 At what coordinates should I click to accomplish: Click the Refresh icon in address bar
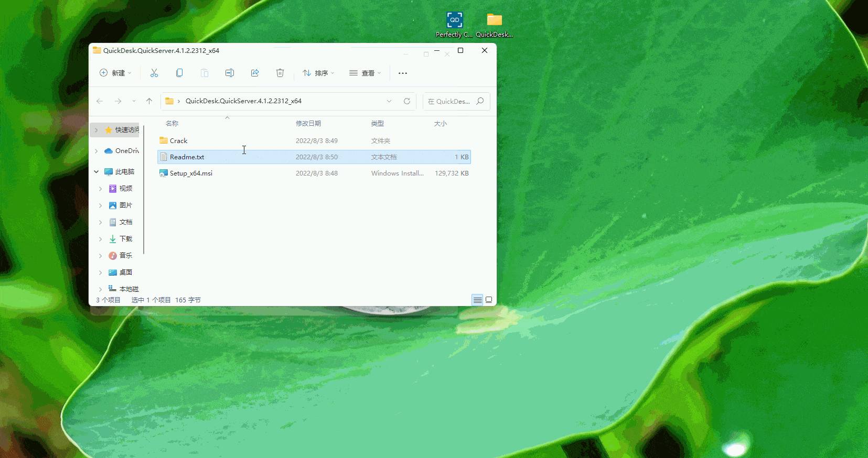click(407, 101)
